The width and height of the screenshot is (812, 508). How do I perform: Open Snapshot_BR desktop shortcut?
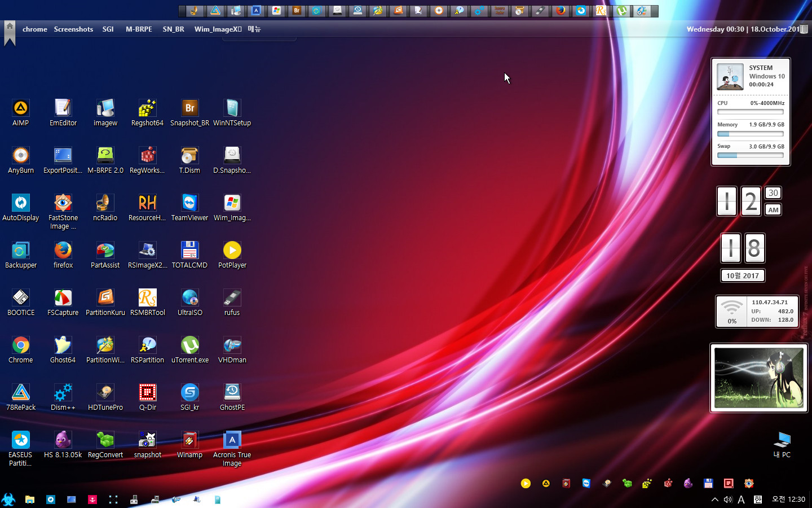click(x=189, y=113)
